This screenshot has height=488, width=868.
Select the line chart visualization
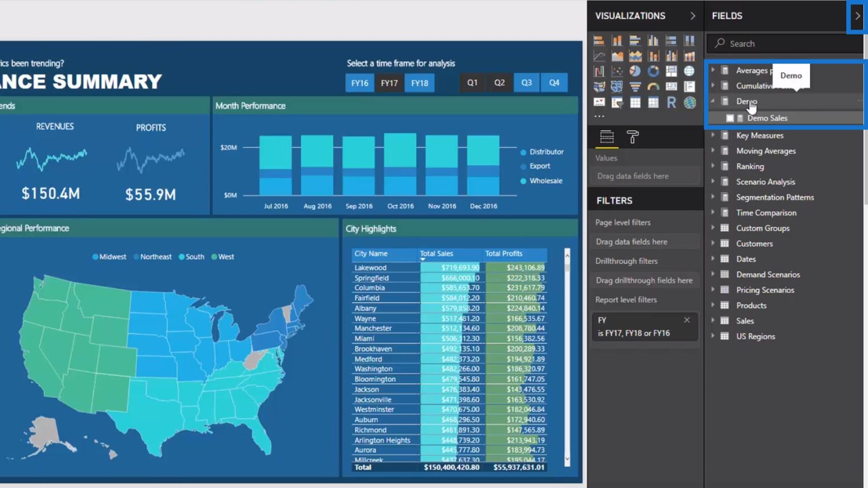pyautogui.click(x=599, y=56)
